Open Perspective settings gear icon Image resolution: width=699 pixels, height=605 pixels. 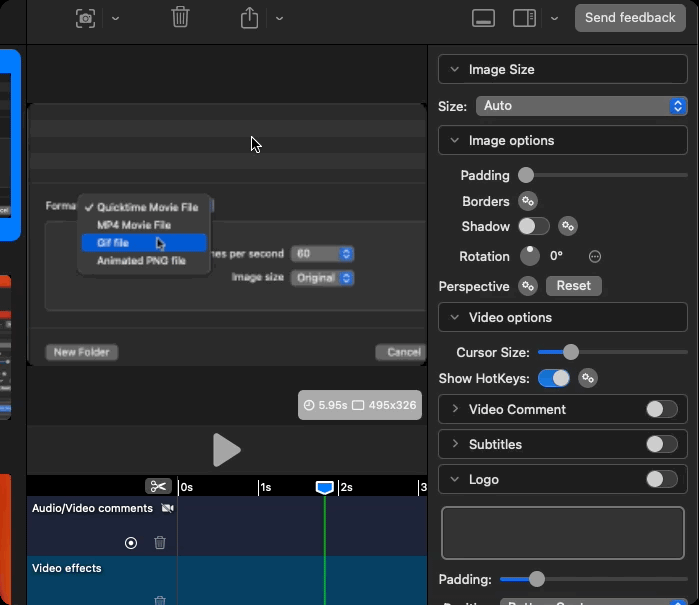pos(528,286)
